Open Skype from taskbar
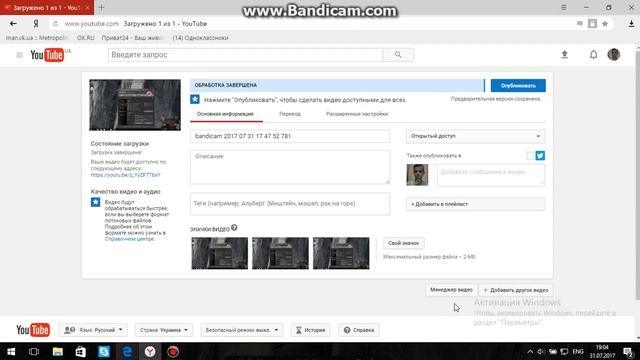 tap(104, 351)
